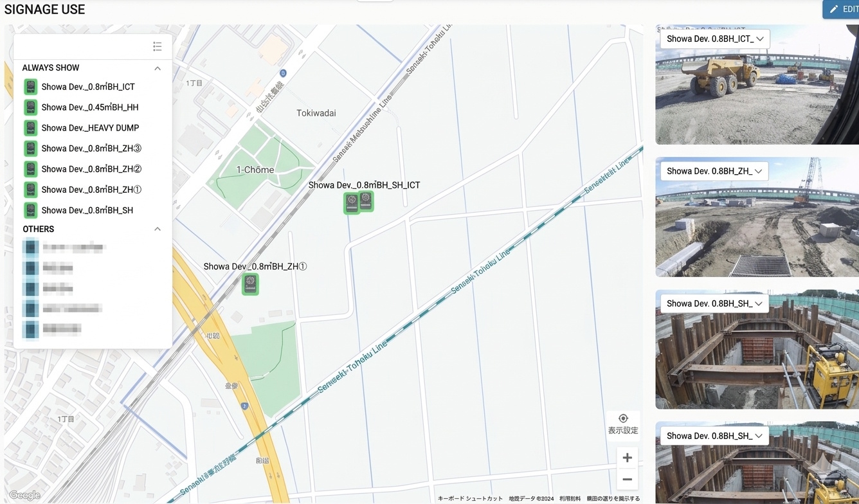Click device icon beside Showa Dev._0.8㎥BH_ZH③

(x=30, y=148)
